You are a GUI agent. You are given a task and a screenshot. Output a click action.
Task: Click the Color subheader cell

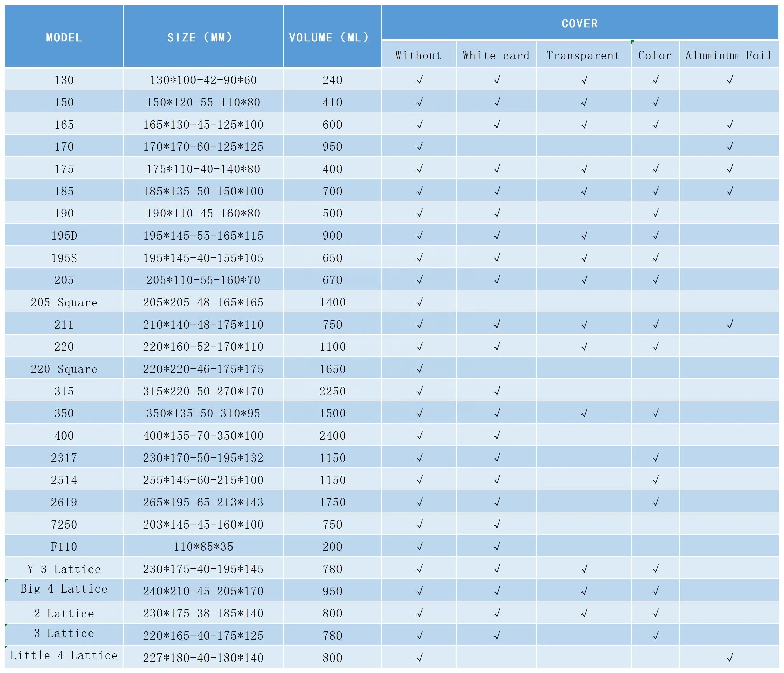click(654, 55)
